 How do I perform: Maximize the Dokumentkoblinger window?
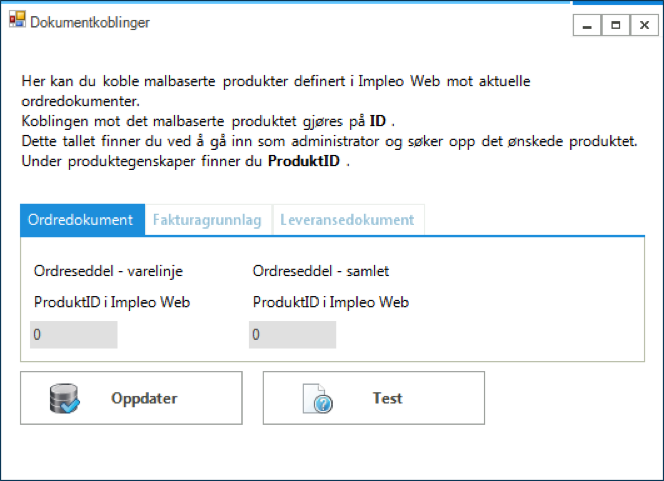(615, 25)
